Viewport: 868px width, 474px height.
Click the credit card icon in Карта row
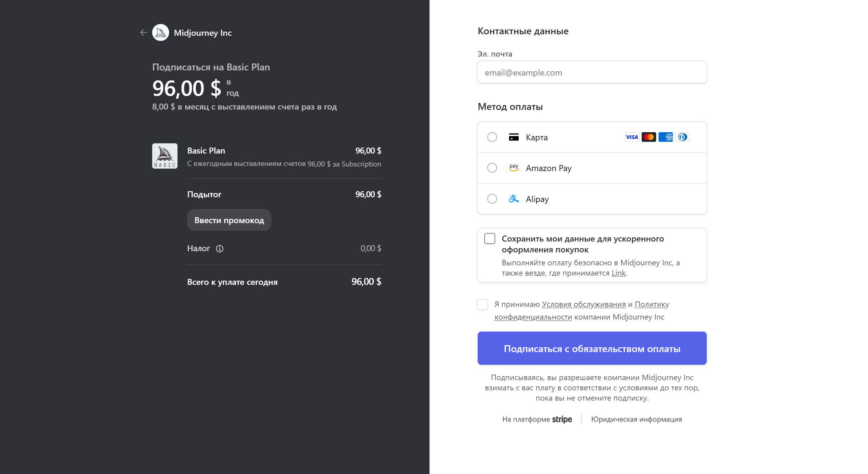click(x=514, y=137)
